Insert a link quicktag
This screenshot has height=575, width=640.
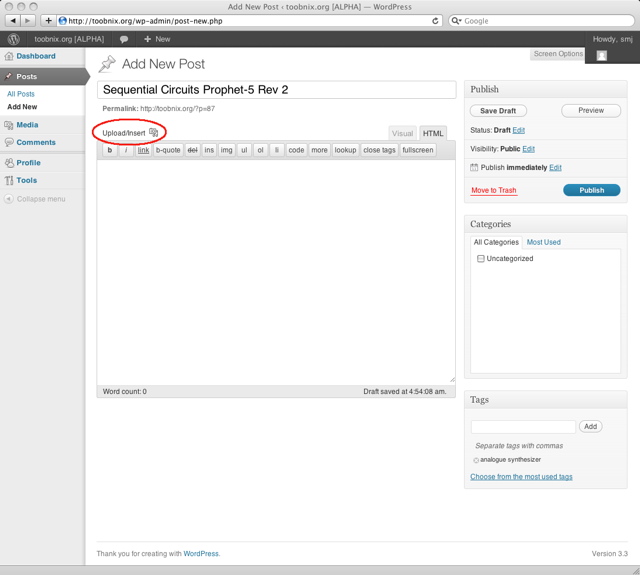click(143, 150)
